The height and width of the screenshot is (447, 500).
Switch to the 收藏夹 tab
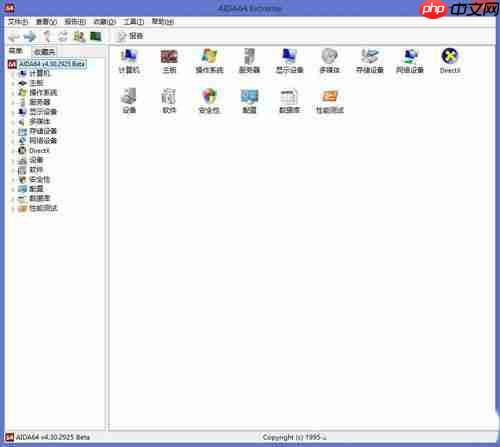click(44, 52)
